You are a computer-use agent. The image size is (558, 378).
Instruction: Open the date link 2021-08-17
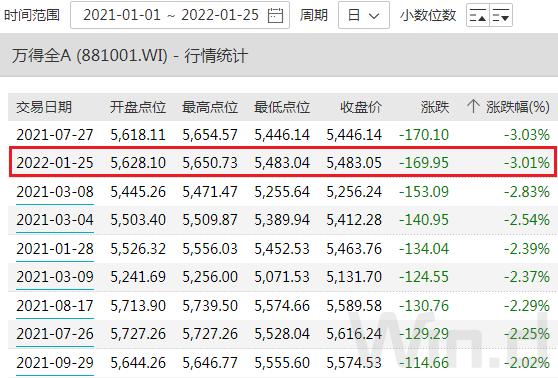55,306
